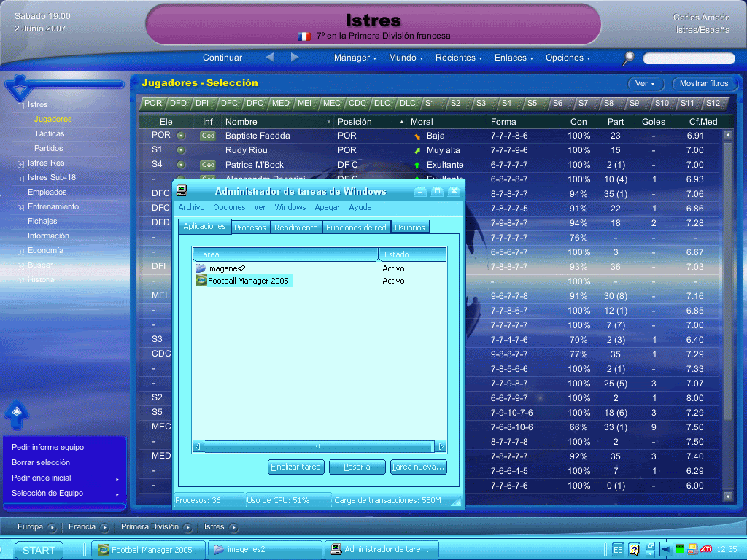Click the Tarea nueva button
The image size is (747, 560).
pos(418,467)
